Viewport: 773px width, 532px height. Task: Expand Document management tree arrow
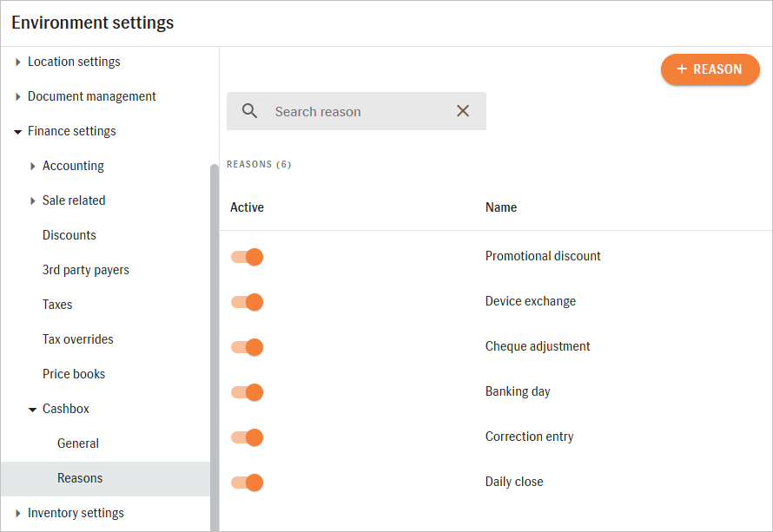coord(17,96)
